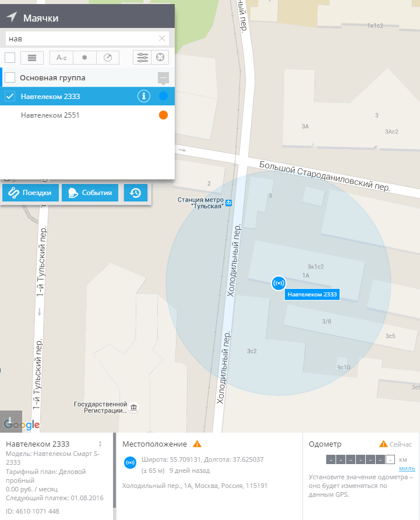The height and width of the screenshot is (520, 420).
Task: Open the list view mode button
Action: point(32,58)
